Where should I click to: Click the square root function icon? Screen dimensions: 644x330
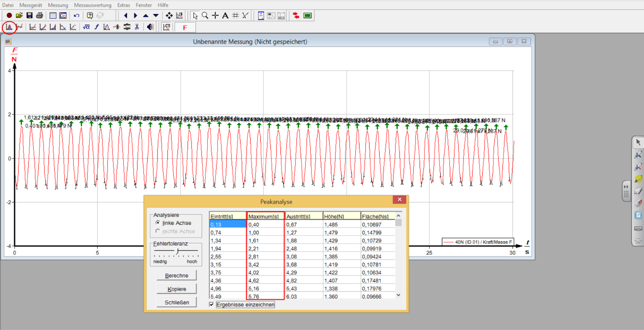click(x=86, y=27)
